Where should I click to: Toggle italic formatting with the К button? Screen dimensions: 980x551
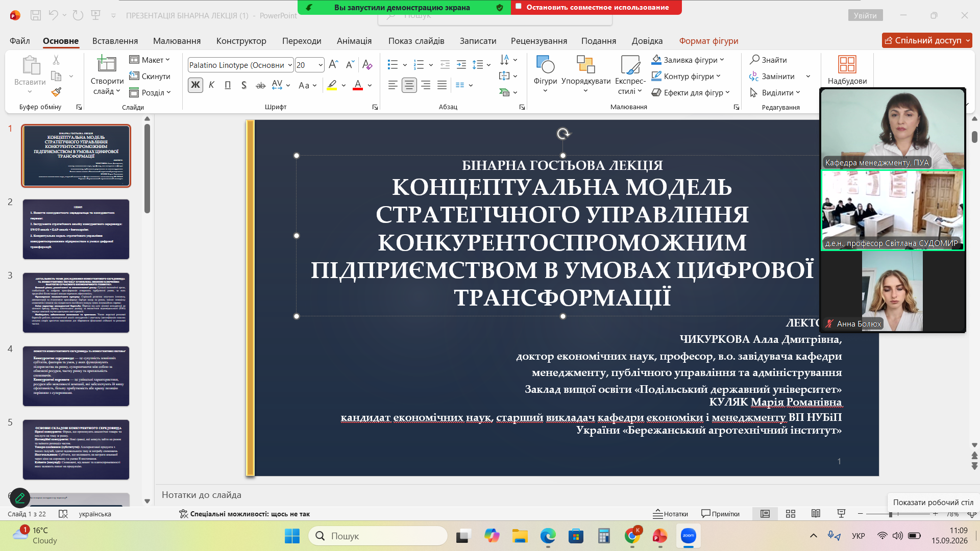pos(211,85)
